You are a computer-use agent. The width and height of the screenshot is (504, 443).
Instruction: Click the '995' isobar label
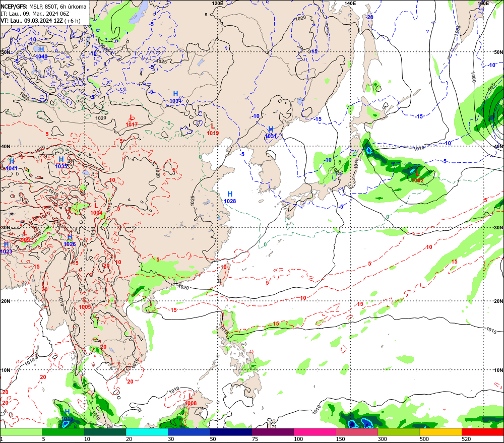pos(492,87)
